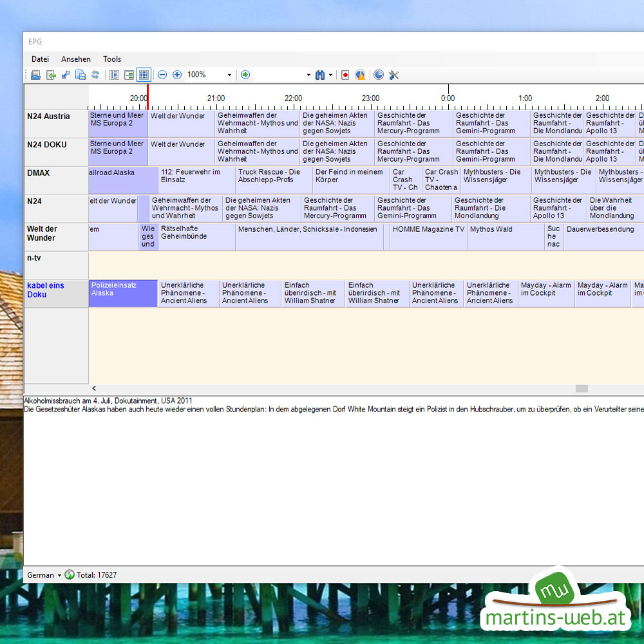Select 'Sterne und Meer' on N24 Austria

118,124
